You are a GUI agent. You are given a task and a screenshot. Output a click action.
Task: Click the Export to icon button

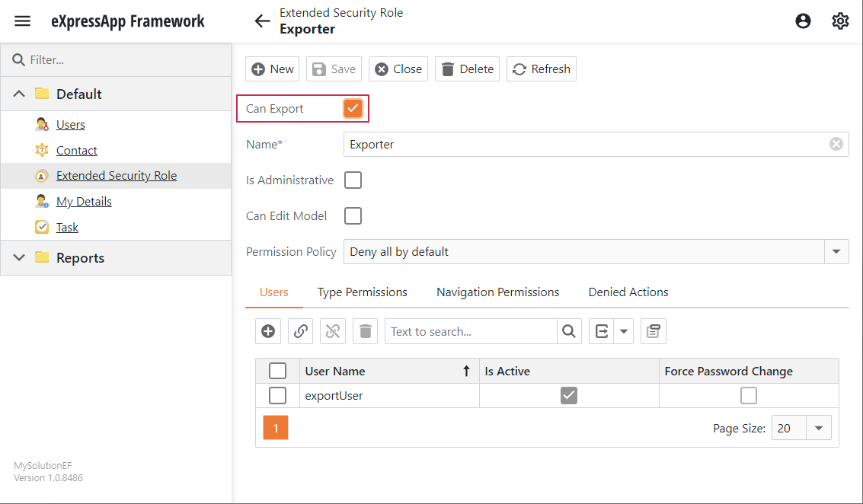click(x=602, y=331)
